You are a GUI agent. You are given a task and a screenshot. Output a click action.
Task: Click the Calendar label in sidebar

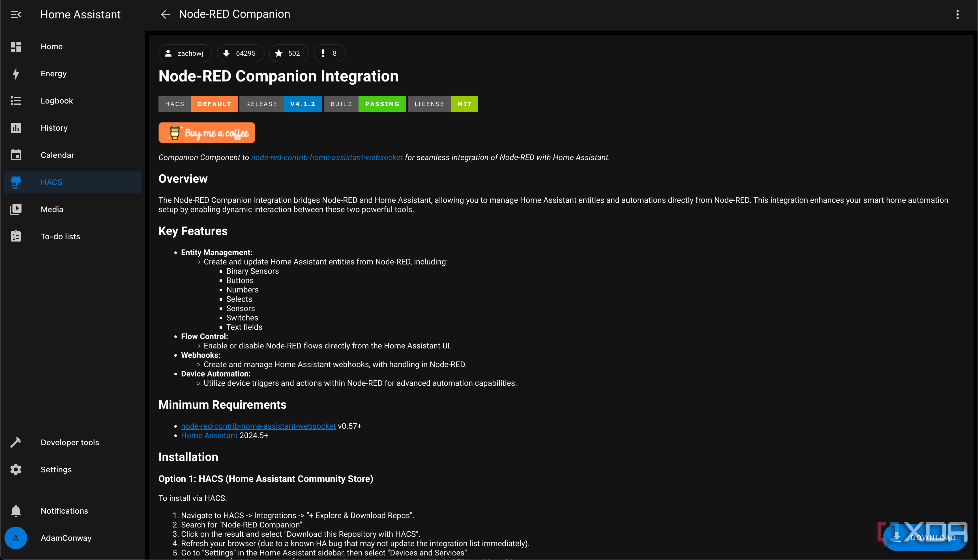click(x=57, y=155)
